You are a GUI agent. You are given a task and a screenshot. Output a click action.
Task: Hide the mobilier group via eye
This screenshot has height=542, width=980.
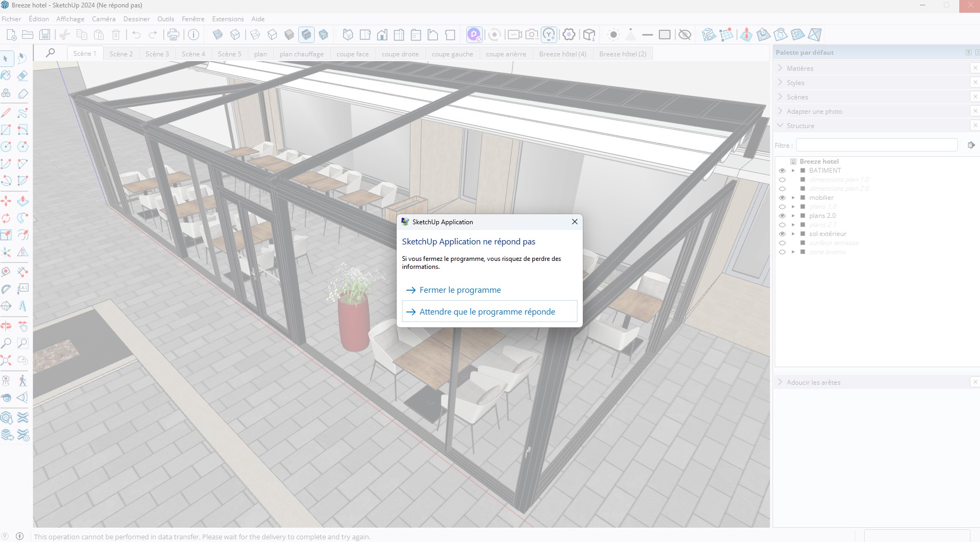tap(782, 198)
